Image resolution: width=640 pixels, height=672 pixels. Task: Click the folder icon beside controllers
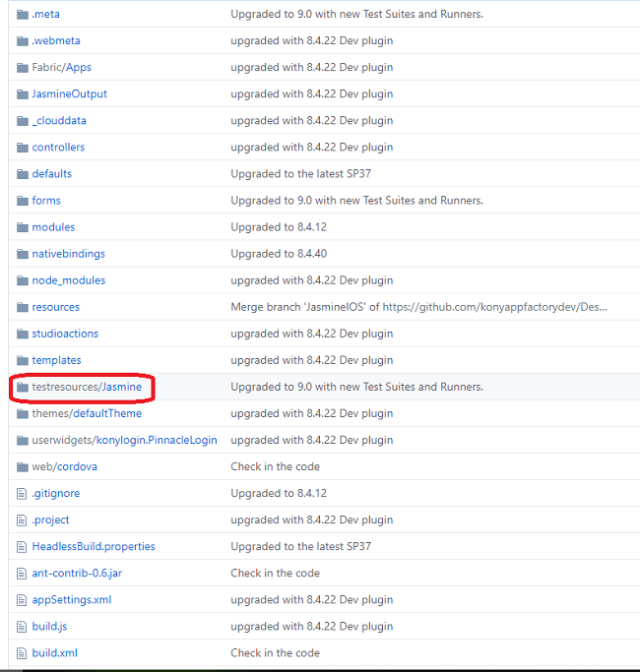pos(23,147)
